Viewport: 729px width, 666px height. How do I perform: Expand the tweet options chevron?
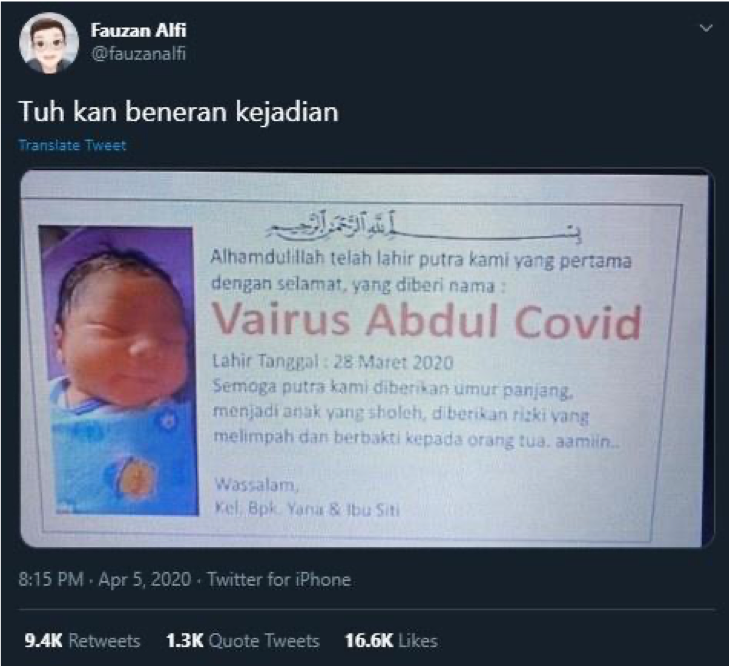706,28
